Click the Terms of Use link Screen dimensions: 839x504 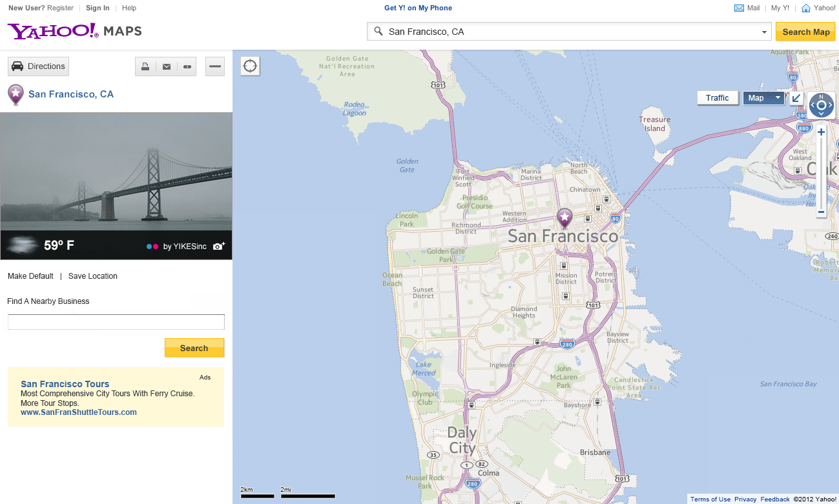coord(710,499)
